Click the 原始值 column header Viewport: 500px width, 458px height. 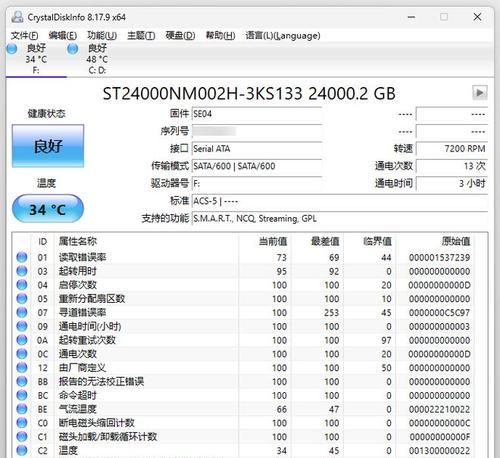(x=456, y=241)
